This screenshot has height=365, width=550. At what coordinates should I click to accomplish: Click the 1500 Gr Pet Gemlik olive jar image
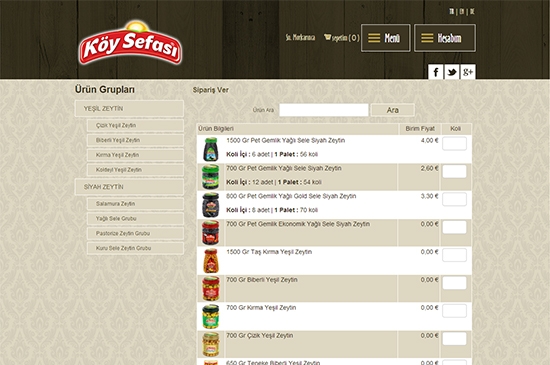click(x=211, y=149)
